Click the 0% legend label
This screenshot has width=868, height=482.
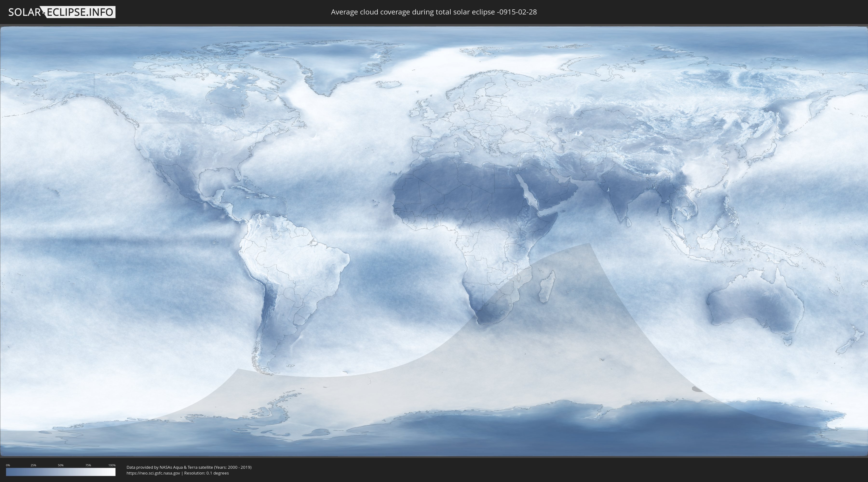click(x=8, y=465)
